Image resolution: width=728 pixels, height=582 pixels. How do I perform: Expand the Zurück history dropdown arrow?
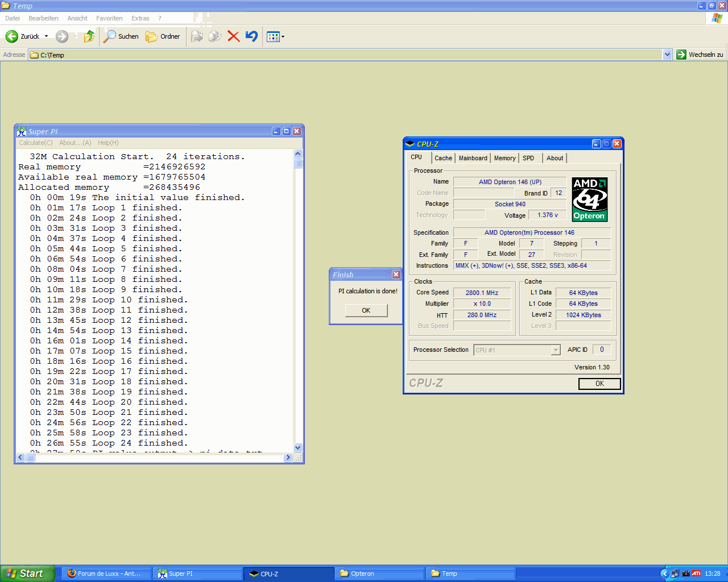[x=46, y=36]
